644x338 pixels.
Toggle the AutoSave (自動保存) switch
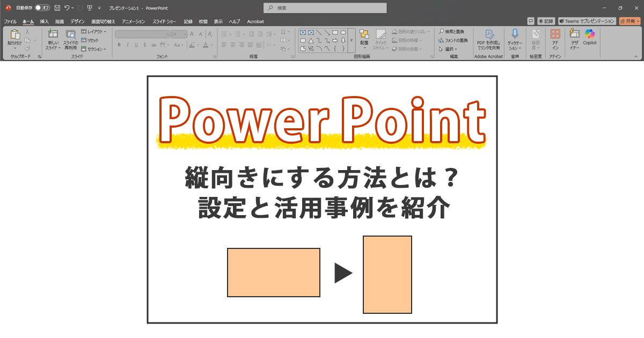(x=42, y=8)
